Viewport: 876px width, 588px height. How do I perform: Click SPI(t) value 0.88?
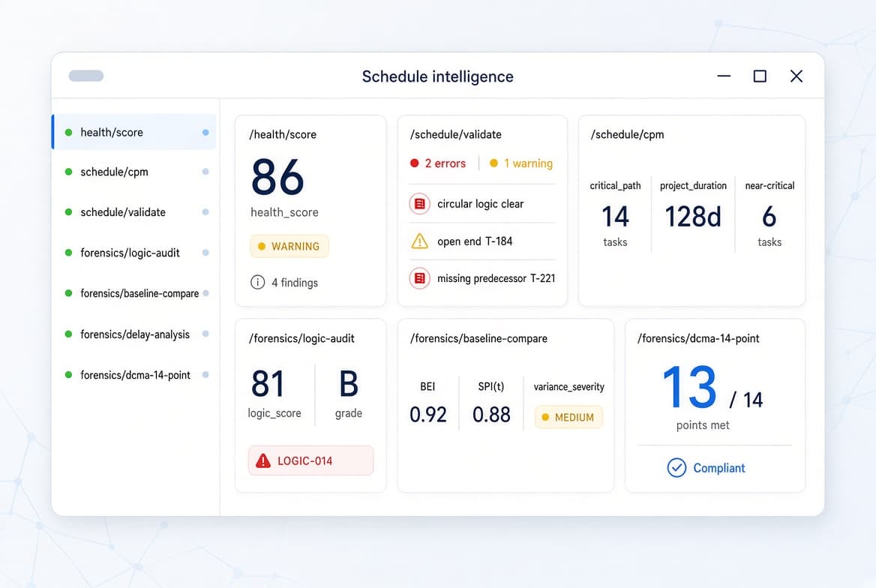[492, 415]
